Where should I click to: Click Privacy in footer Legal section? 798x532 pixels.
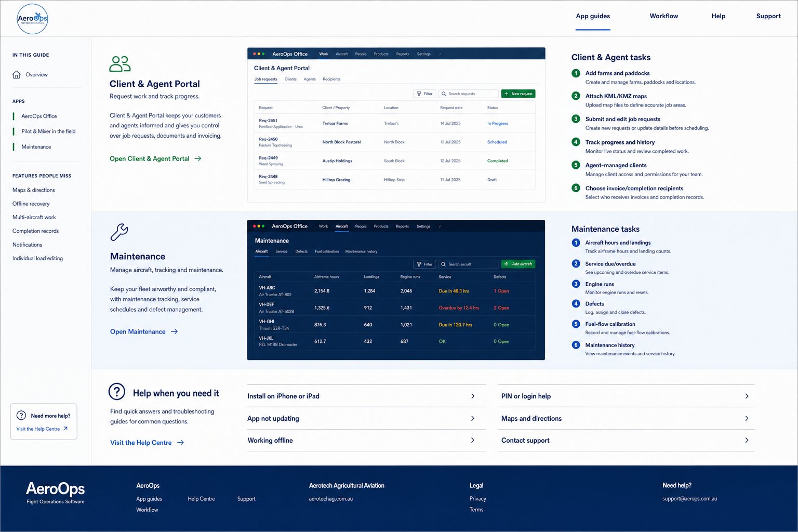coord(478,499)
